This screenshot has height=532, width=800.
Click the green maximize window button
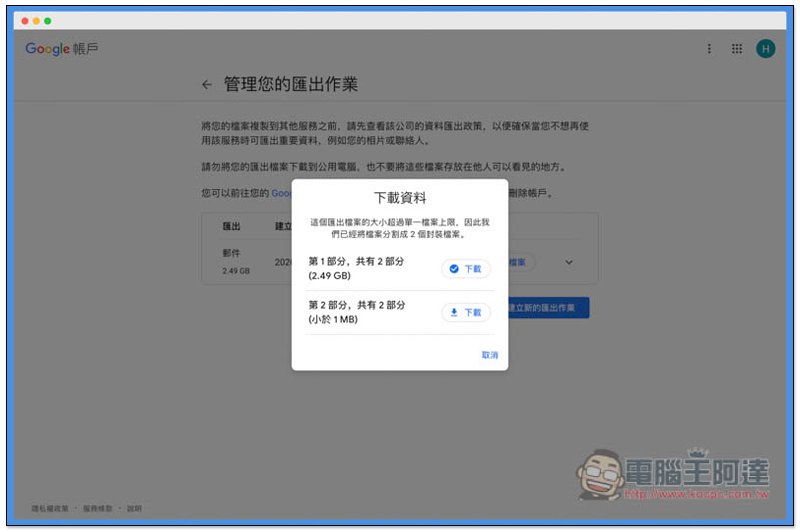47,21
